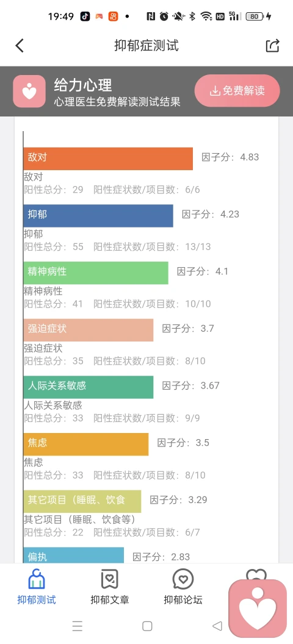Tap the Android home square button
The width and height of the screenshot is (293, 644).
pyautogui.click(x=147, y=626)
